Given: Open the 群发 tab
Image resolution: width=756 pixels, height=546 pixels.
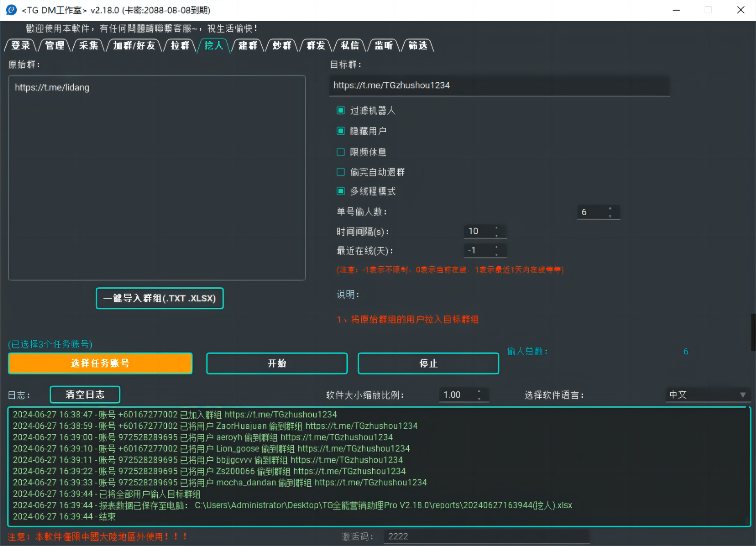Looking at the screenshot, I should click(316, 45).
